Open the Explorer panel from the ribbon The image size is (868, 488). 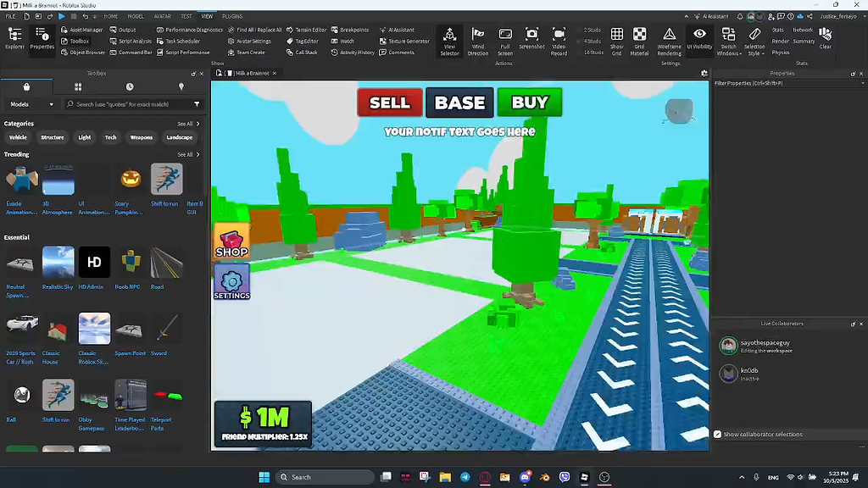point(15,39)
